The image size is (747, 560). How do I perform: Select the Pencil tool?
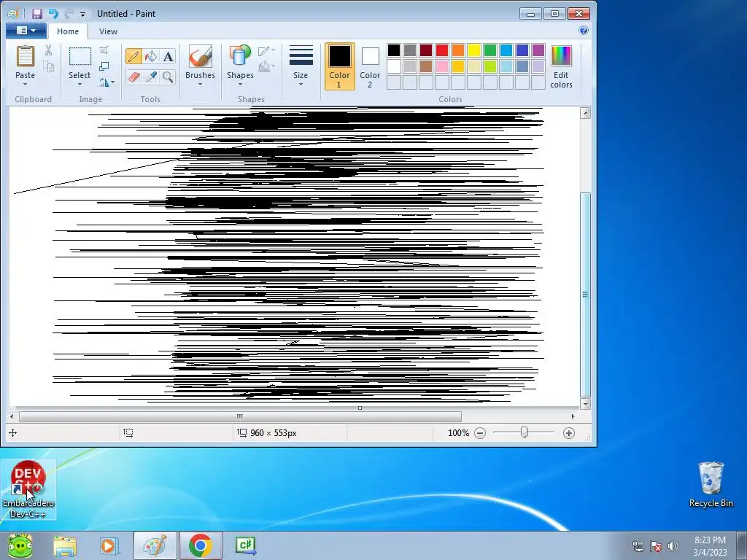click(134, 56)
